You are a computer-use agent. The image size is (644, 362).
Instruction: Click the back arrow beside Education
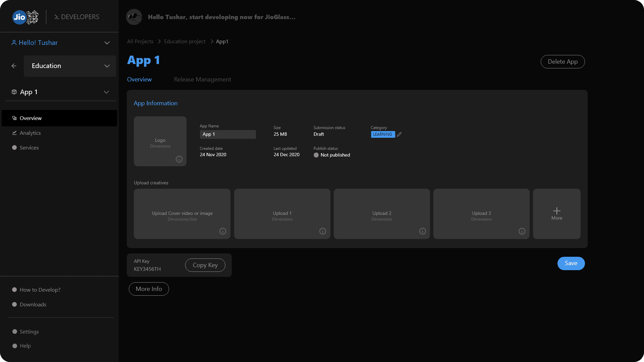[x=14, y=66]
